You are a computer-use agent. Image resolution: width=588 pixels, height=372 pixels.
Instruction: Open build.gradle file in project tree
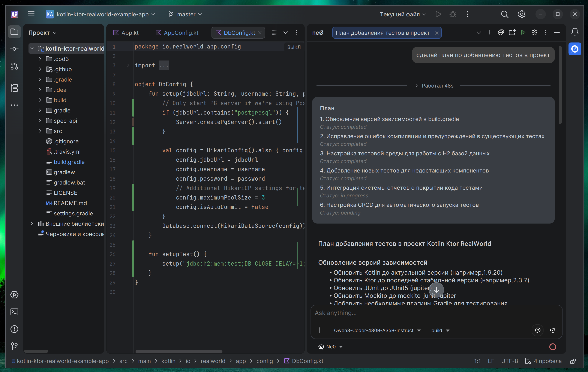pyautogui.click(x=69, y=162)
